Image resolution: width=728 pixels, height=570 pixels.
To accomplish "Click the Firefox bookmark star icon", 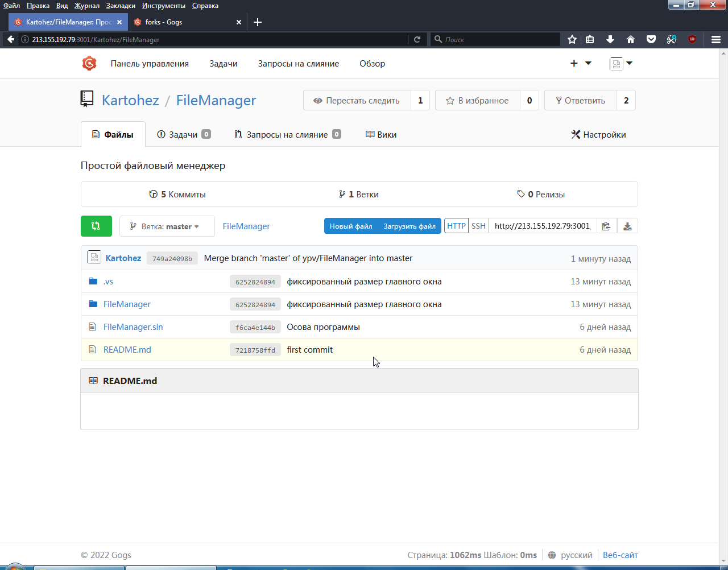I will (572, 39).
